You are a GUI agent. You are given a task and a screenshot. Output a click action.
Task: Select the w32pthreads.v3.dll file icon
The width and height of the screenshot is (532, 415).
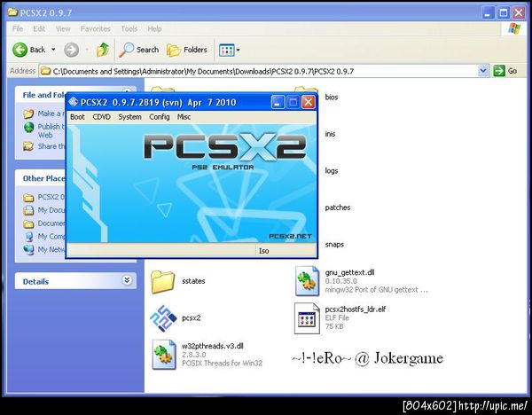(x=164, y=355)
